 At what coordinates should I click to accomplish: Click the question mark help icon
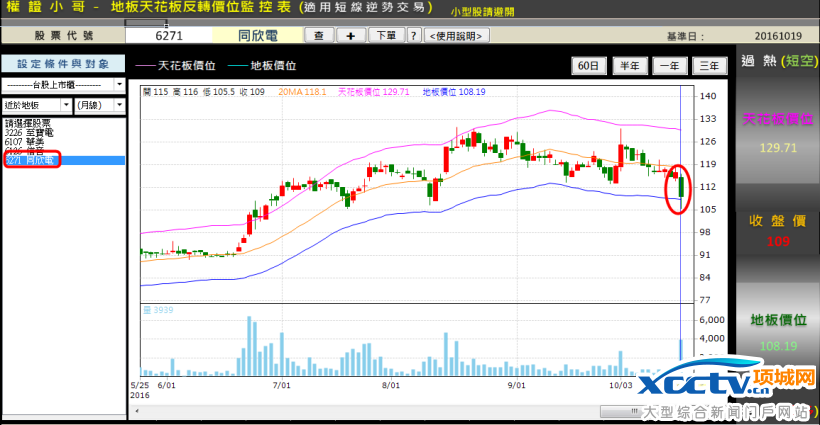[x=412, y=35]
